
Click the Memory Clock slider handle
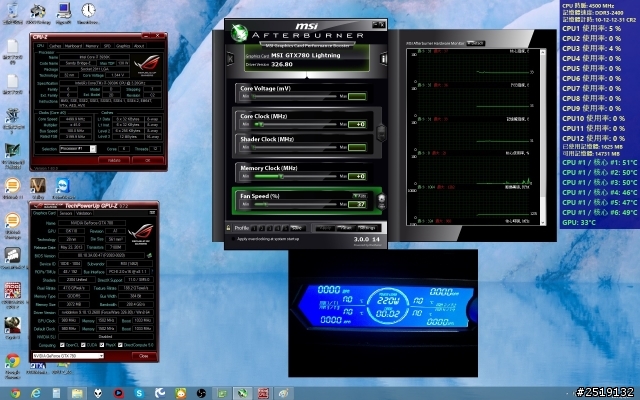tap(281, 176)
